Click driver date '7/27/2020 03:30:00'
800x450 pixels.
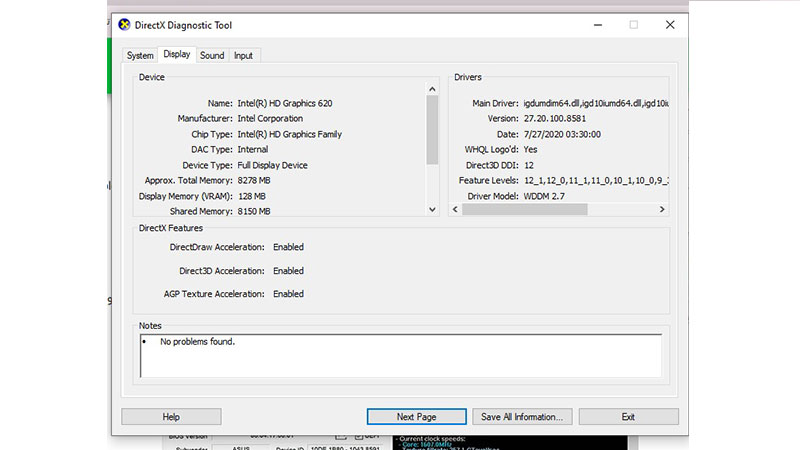click(562, 134)
